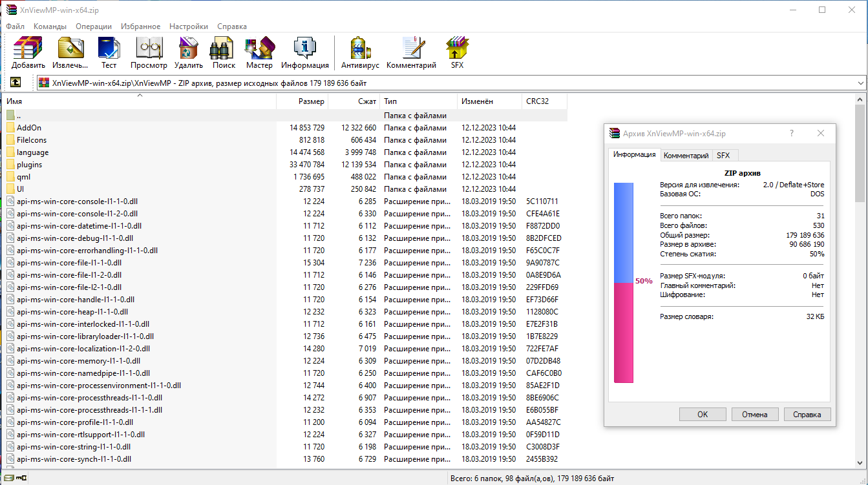The width and height of the screenshot is (868, 485).
Task: Click the Извлечь toolbar icon
Action: 70,53
